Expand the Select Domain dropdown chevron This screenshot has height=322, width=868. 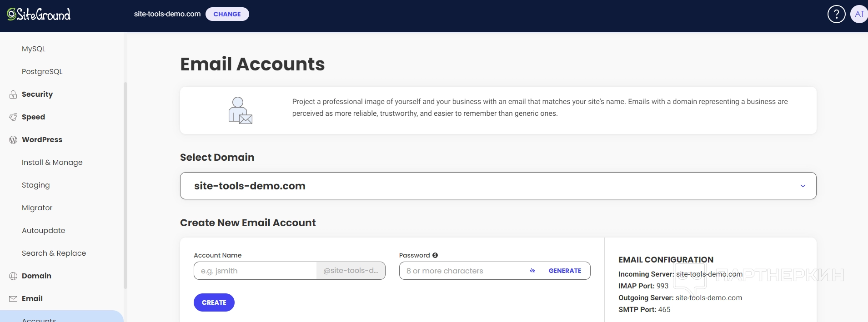[803, 186]
